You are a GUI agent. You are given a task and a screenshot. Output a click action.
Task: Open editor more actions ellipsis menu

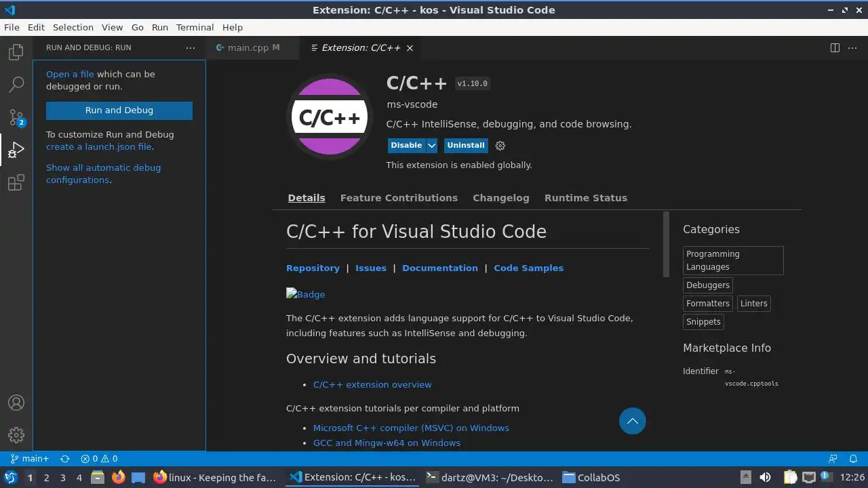click(854, 47)
